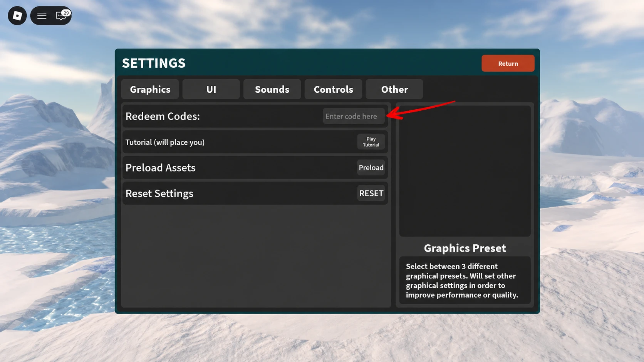
Task: Click the Preload button
Action: [371, 167]
